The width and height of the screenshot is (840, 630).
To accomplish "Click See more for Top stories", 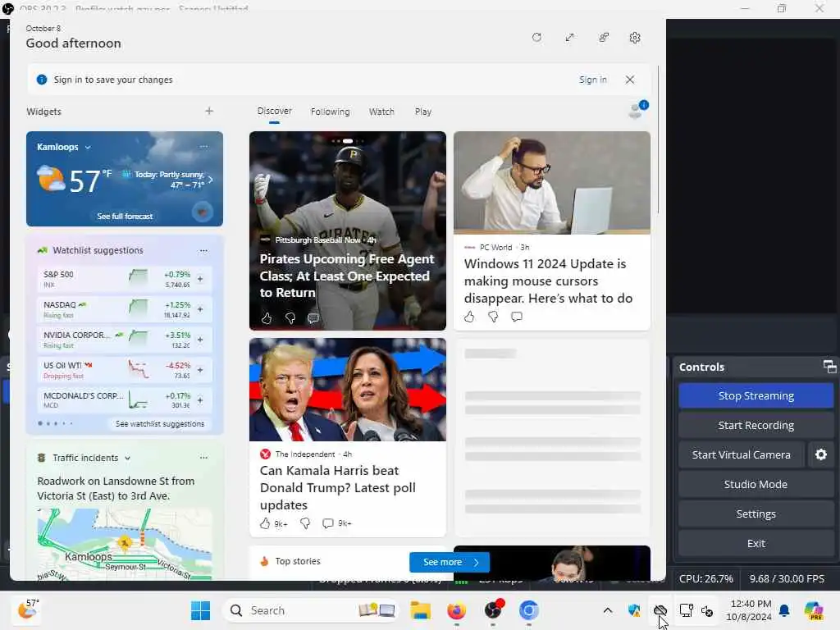I will (x=449, y=562).
